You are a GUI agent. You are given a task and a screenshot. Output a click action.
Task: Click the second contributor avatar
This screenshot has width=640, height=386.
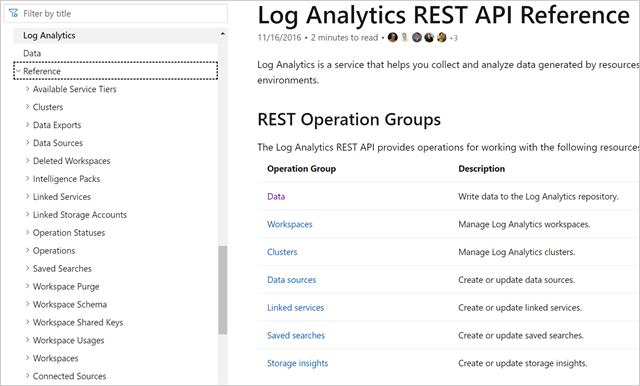pos(404,38)
